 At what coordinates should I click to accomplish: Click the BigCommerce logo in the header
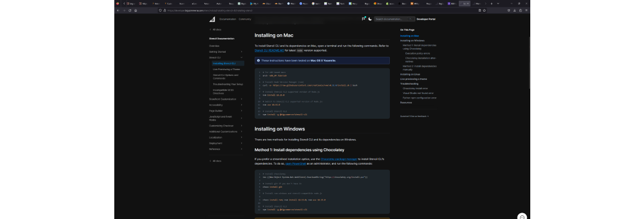[212, 19]
